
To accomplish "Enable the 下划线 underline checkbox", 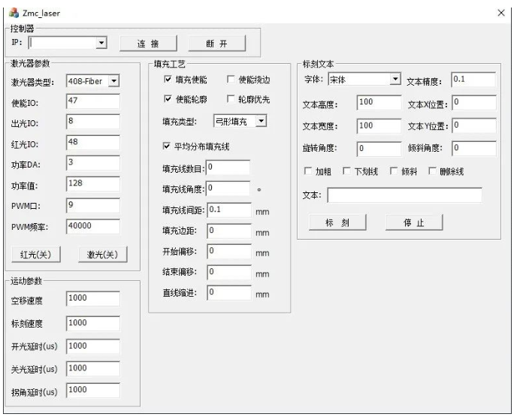I will [x=346, y=171].
